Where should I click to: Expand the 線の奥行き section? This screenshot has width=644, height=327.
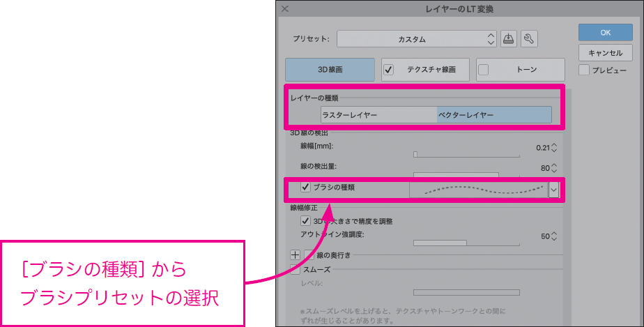coord(294,255)
